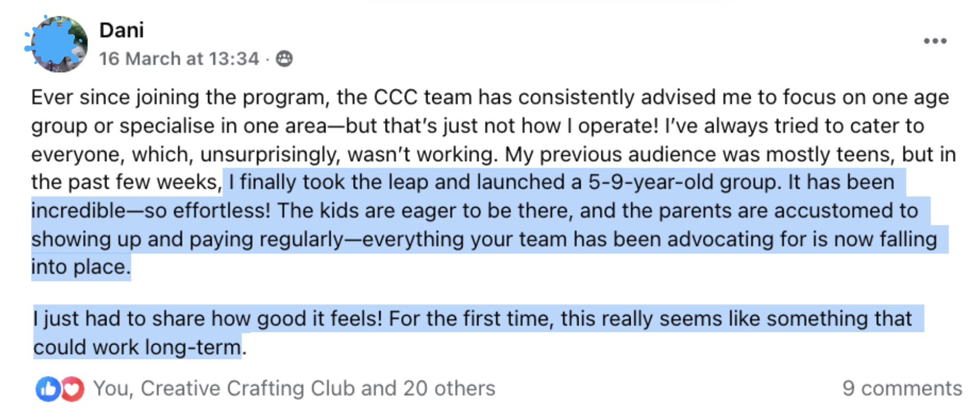
Task: Open the 16 March at 13:34 timestamp
Action: (179, 59)
